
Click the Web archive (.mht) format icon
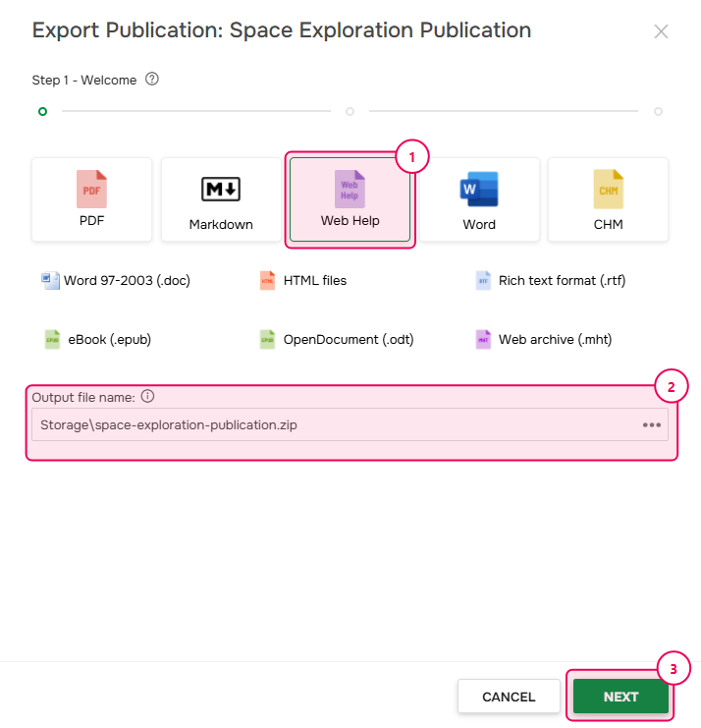point(483,339)
